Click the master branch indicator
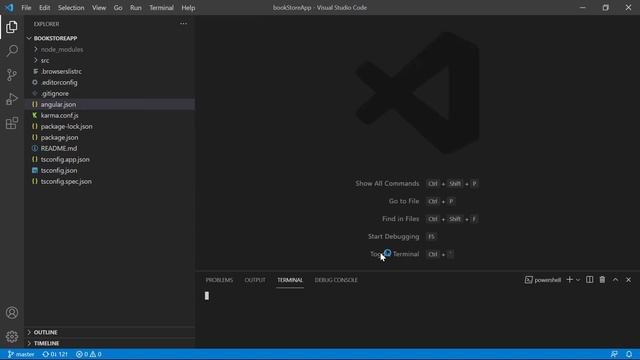 point(21,354)
